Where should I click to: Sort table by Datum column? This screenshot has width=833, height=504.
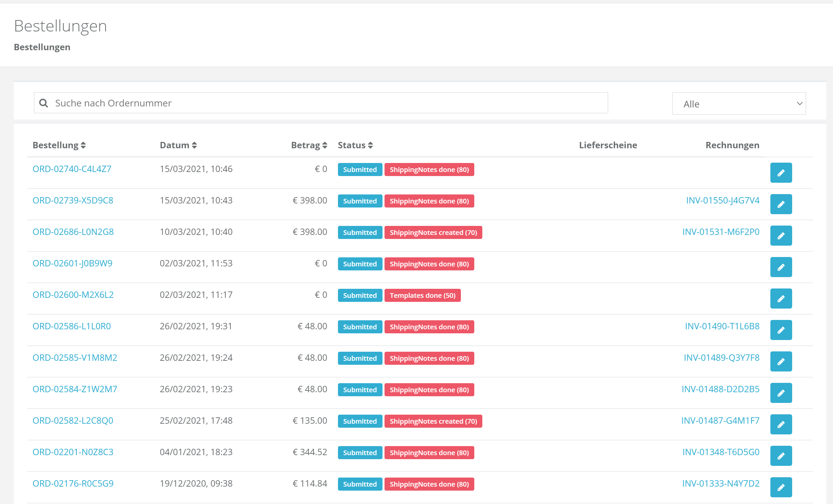click(x=178, y=145)
